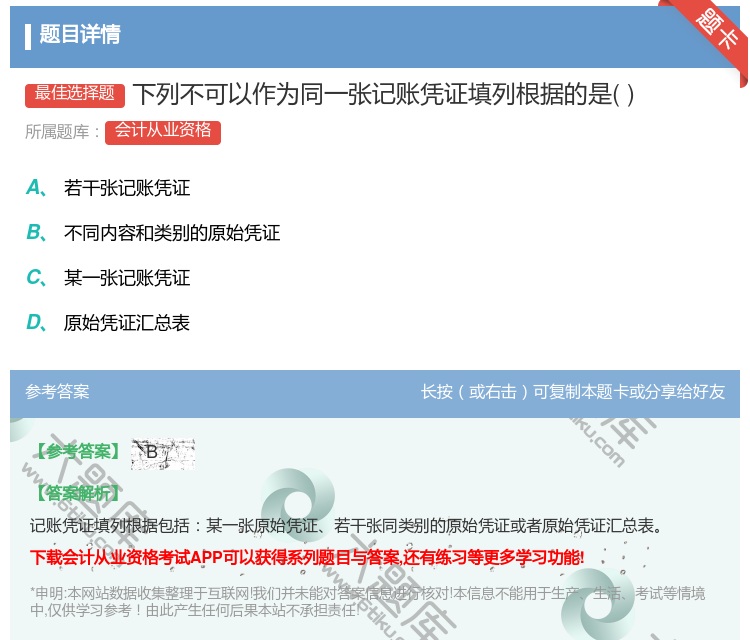Screen dimensions: 750x640
Task: Click the 题目详情 header title
Action: tap(80, 34)
